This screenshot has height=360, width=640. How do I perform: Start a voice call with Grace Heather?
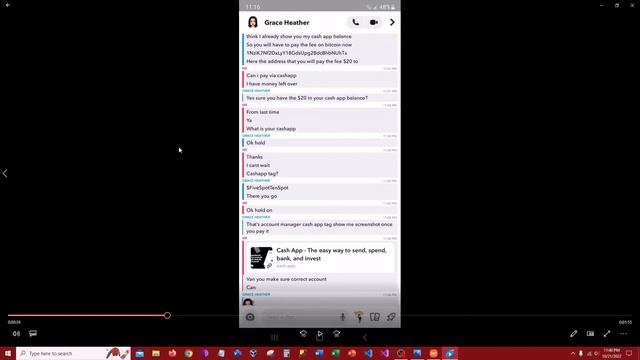[356, 22]
